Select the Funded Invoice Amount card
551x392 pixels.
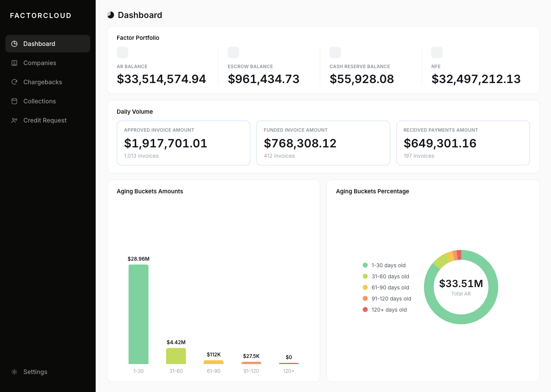[x=323, y=143]
